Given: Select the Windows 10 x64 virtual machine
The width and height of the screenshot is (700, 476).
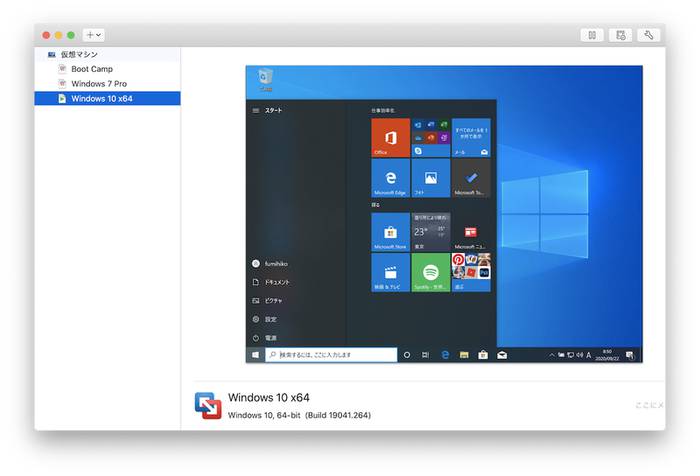Looking at the screenshot, I should [x=108, y=98].
